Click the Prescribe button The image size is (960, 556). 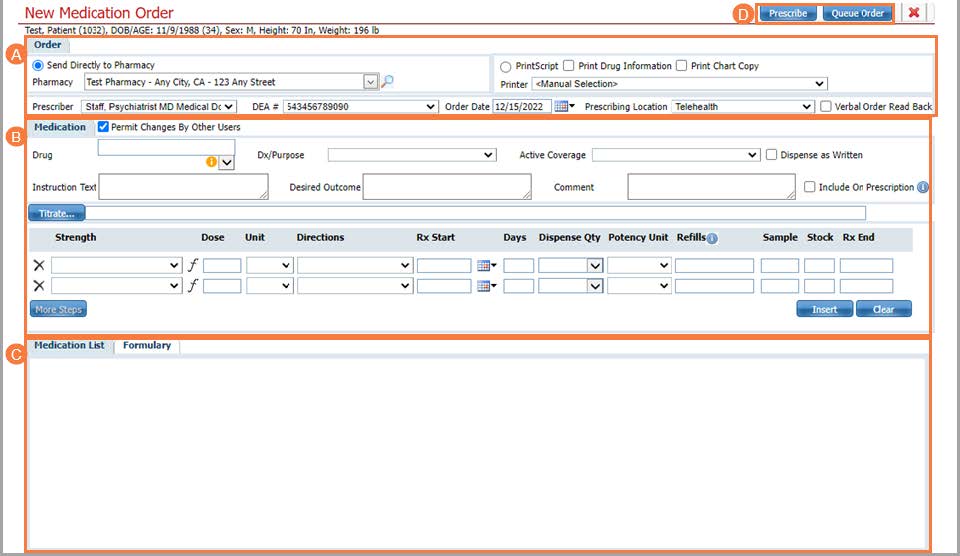click(x=788, y=14)
